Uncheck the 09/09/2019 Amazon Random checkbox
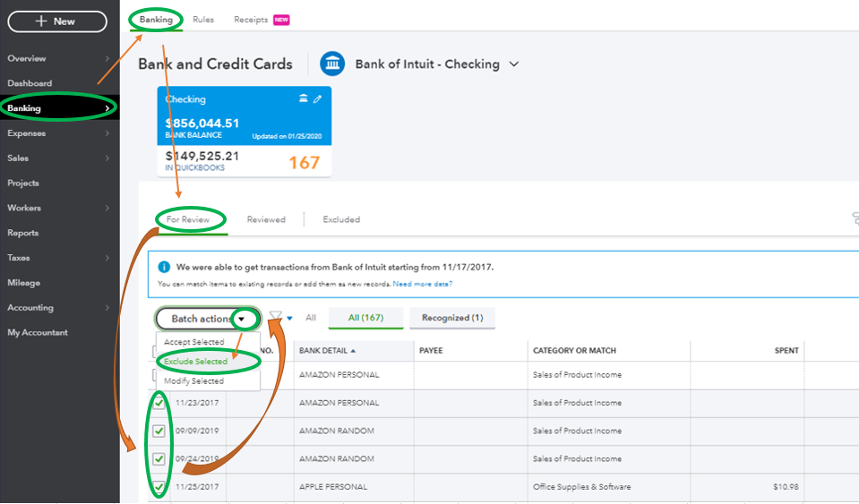This screenshot has width=859, height=504. coord(159,431)
